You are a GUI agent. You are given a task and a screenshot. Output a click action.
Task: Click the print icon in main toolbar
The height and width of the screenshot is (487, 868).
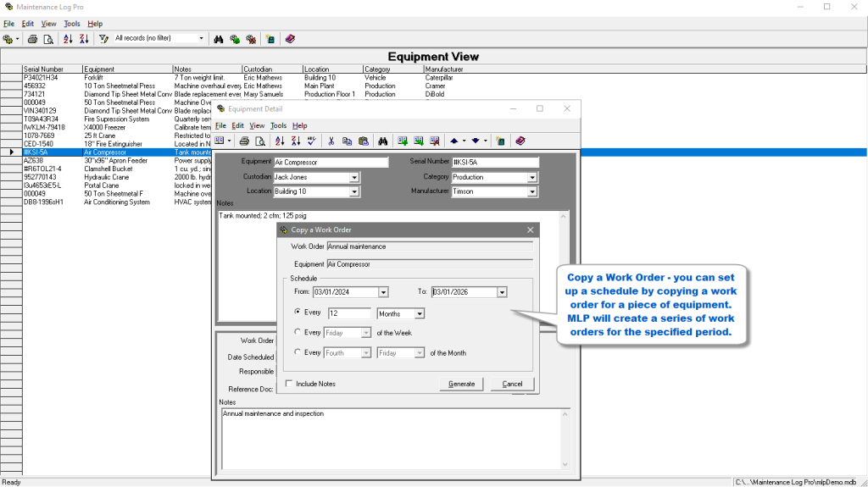pyautogui.click(x=32, y=39)
